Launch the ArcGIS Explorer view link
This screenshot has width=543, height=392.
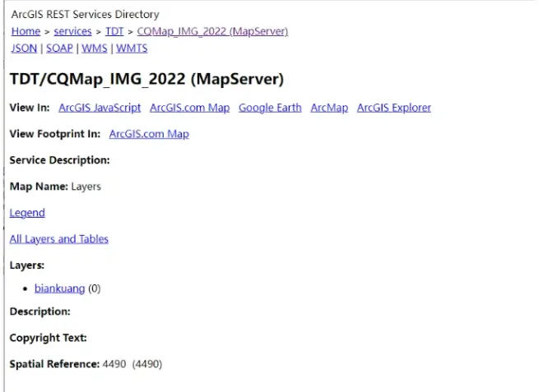(393, 108)
